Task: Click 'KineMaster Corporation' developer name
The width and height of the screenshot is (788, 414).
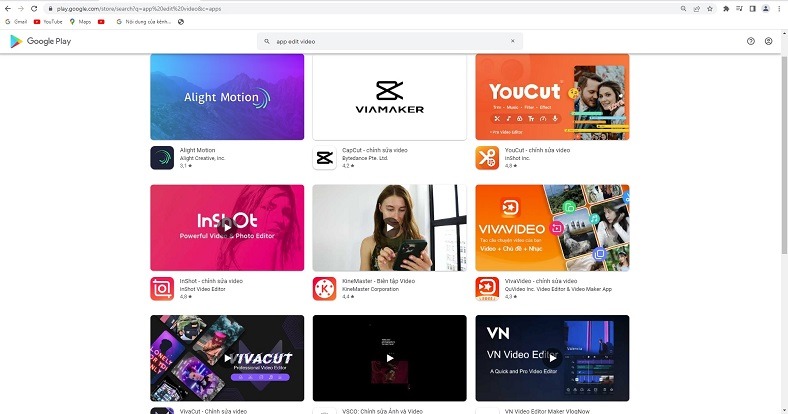Action: coord(370,289)
